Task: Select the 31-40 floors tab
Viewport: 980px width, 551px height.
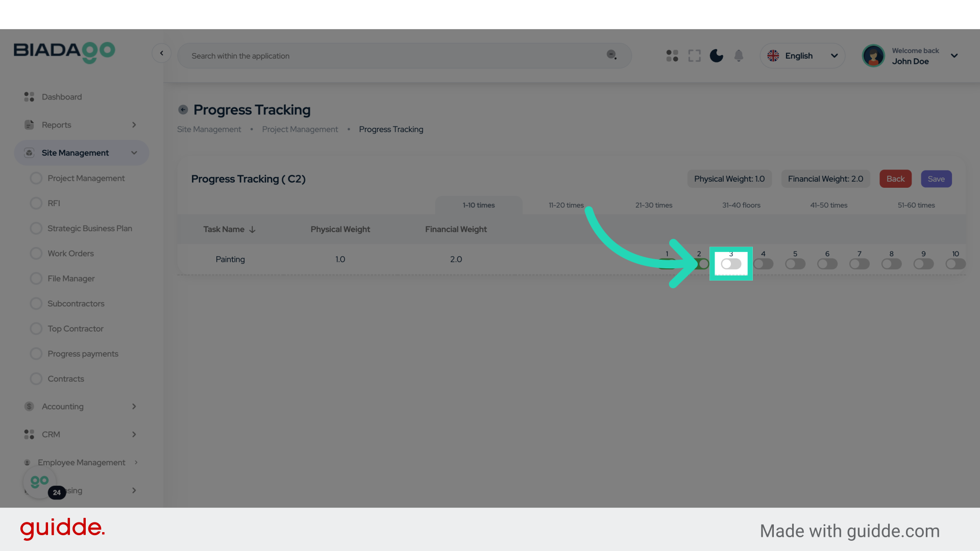Action: pos(741,205)
